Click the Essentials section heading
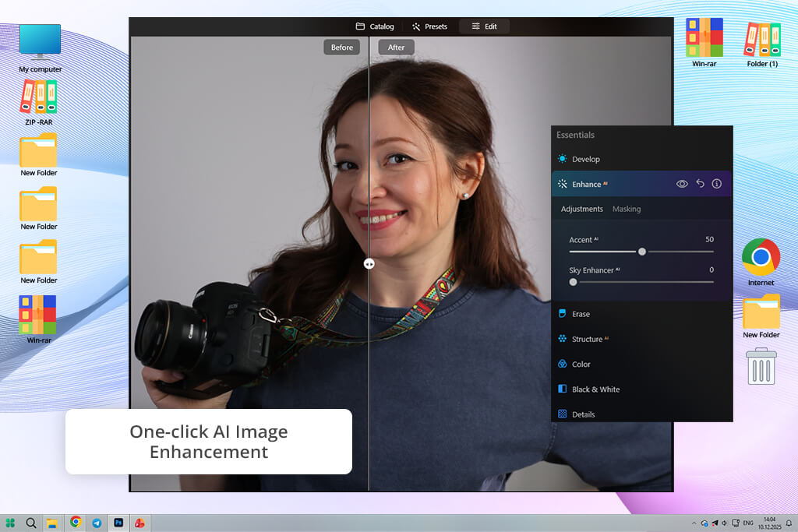The image size is (798, 532). (x=575, y=135)
